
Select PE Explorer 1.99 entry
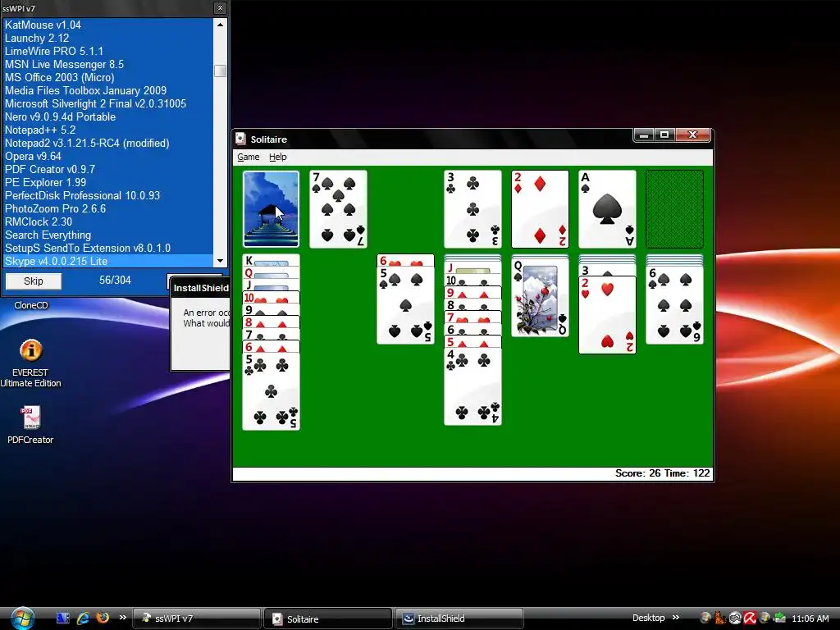pyautogui.click(x=108, y=182)
